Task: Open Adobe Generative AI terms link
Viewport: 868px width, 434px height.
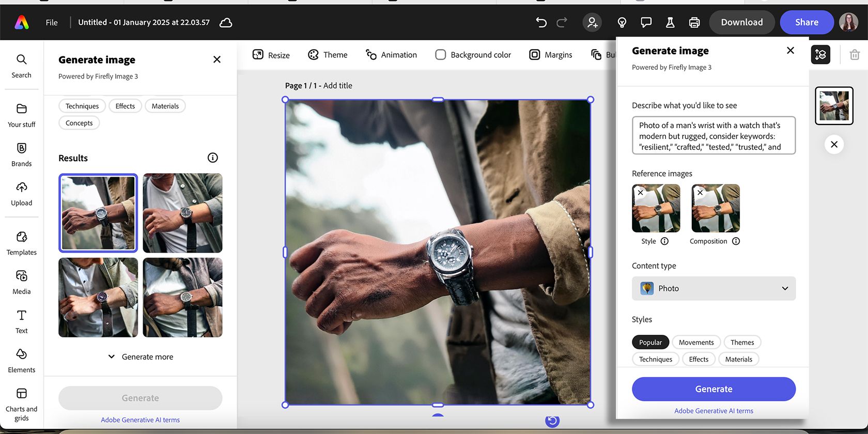Action: click(713, 411)
